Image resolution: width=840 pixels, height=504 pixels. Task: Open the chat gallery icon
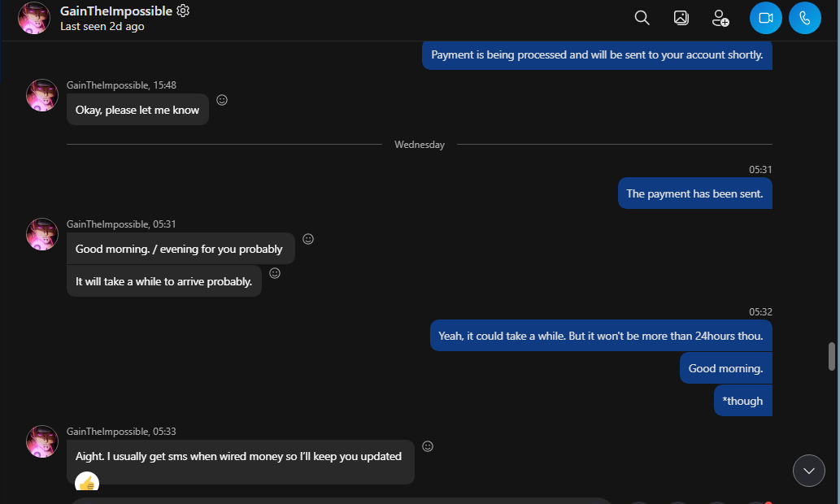click(x=681, y=18)
